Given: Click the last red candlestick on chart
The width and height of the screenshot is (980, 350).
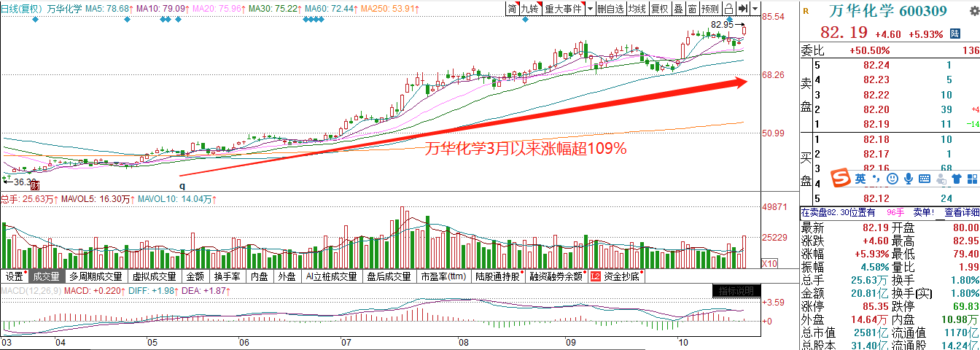Looking at the screenshot, I should click(744, 30).
